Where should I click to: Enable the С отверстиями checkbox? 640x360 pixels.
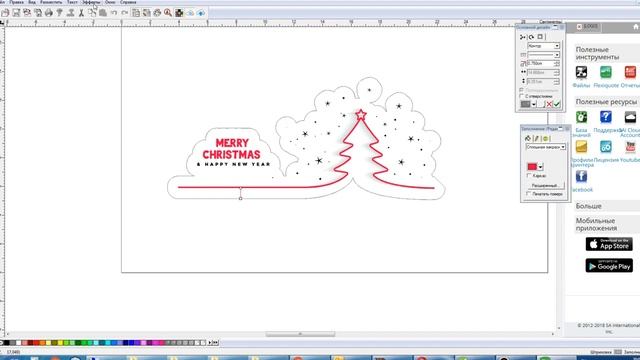(x=522, y=96)
